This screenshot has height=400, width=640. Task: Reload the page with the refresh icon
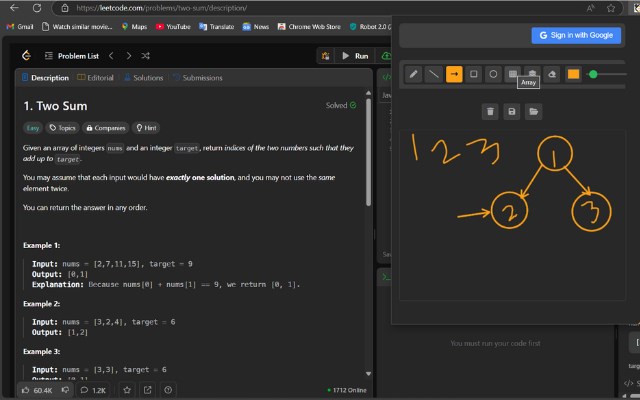tap(37, 8)
